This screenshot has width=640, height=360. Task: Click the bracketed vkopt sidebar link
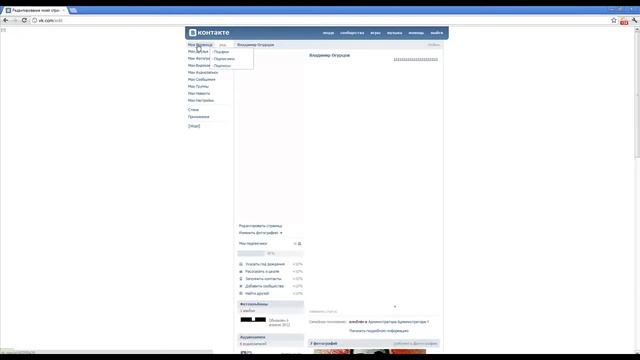(194, 126)
